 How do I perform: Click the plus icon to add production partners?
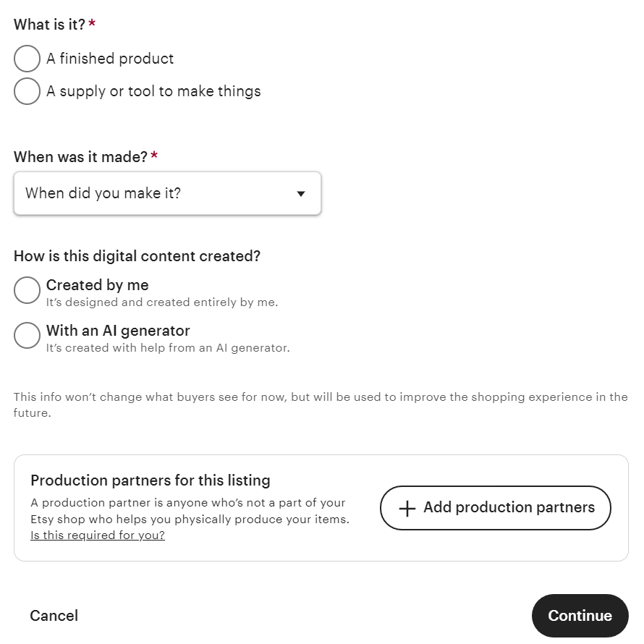click(407, 507)
